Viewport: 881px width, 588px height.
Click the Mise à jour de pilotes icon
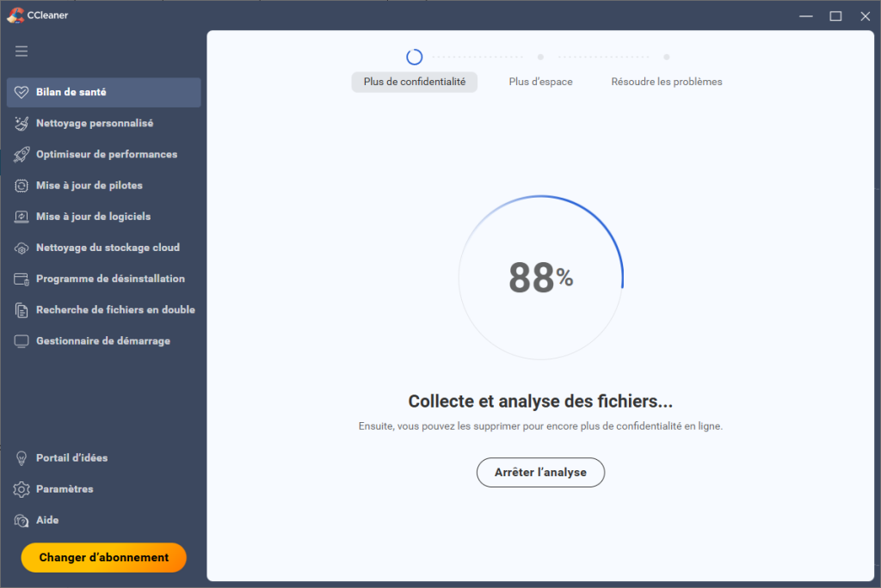tap(22, 186)
